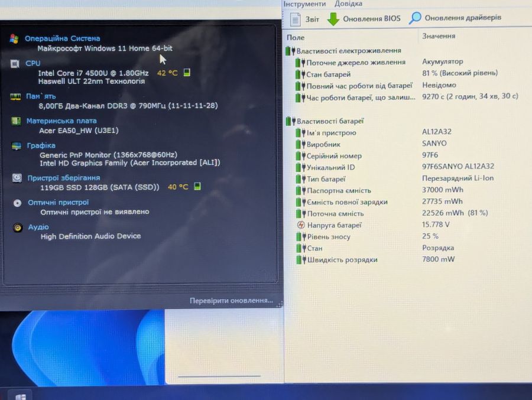The height and width of the screenshot is (400, 532).
Task: Click the 119GB SSD 128GB storage entry
Action: point(100,187)
